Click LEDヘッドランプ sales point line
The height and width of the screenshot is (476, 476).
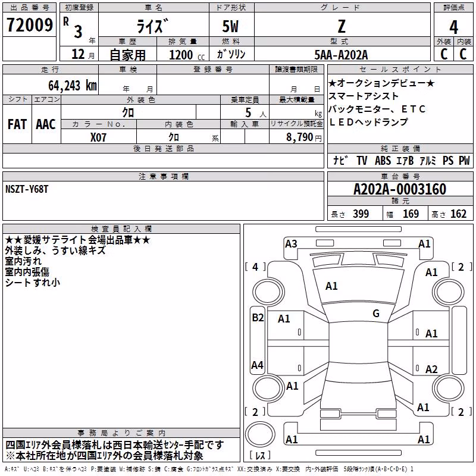click(x=368, y=122)
